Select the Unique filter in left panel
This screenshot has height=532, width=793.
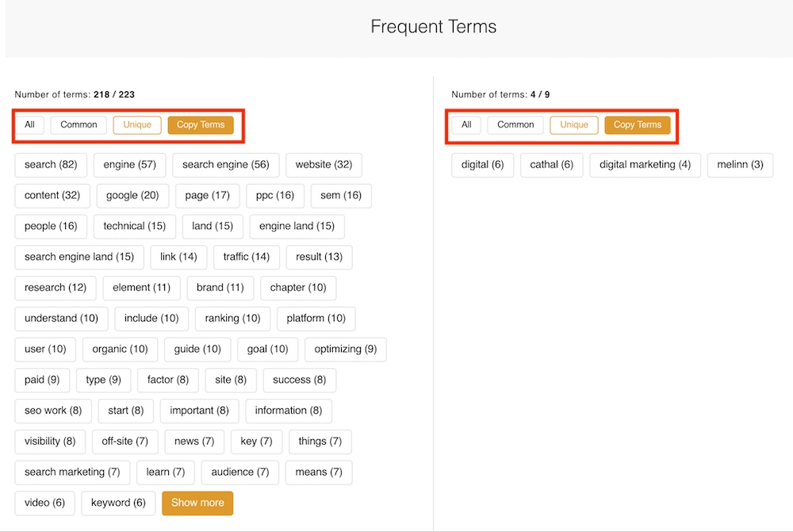click(137, 125)
